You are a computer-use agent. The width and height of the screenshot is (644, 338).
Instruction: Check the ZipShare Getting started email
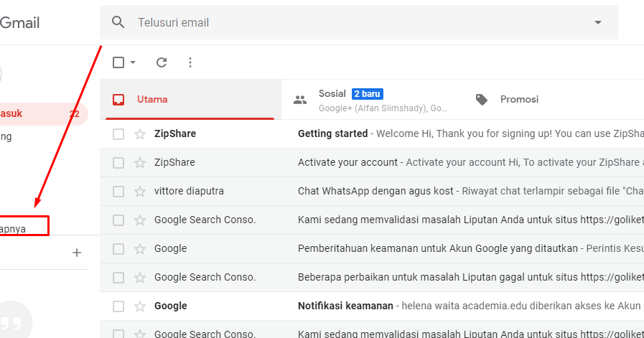(x=118, y=134)
